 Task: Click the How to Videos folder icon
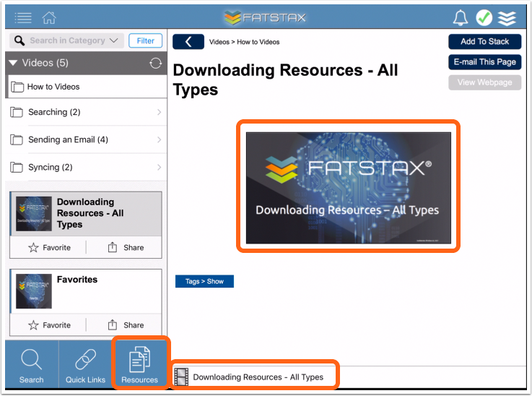point(17,87)
